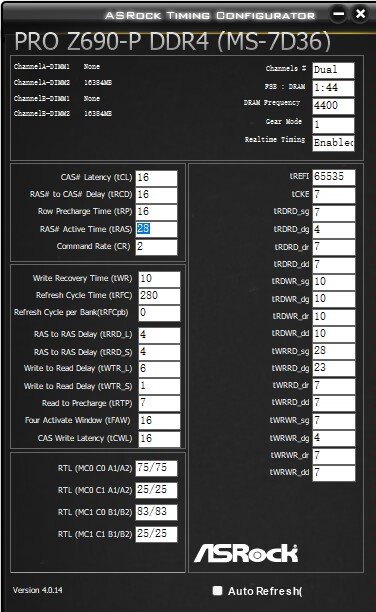Close the Timing Configurator window
Viewport: 376px width, 612px height.
point(360,14)
